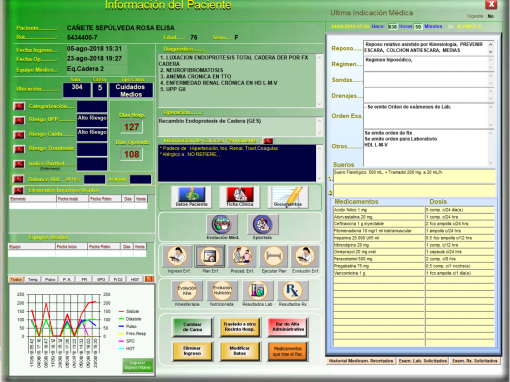The image size is (510, 382).
Task: Click the Diagnóstico list scrollbar down arrow
Action: (x=319, y=104)
